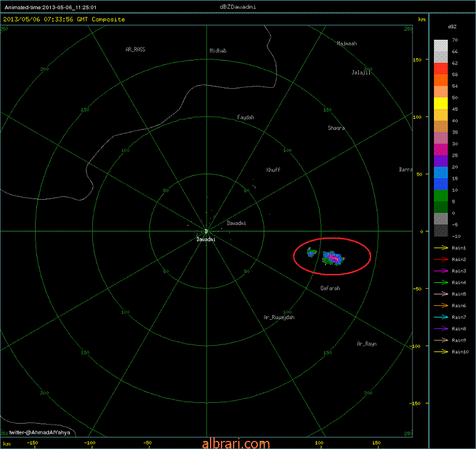Pick the magenta Rain3 arrow

(x=441, y=271)
